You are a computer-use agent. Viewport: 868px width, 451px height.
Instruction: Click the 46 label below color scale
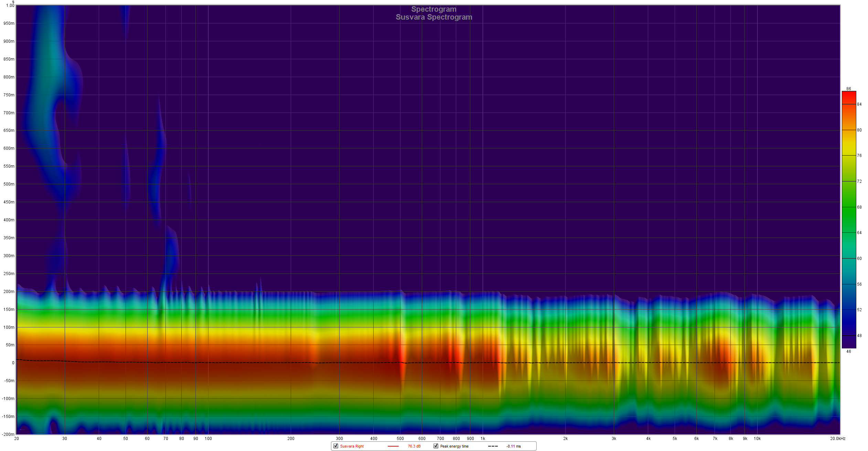(849, 352)
